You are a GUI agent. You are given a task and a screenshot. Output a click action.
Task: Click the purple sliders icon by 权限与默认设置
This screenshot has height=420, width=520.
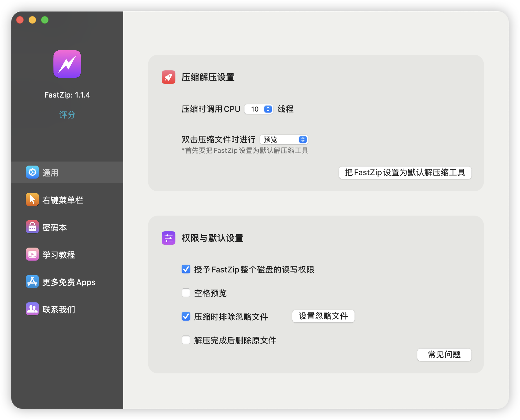[x=169, y=238]
